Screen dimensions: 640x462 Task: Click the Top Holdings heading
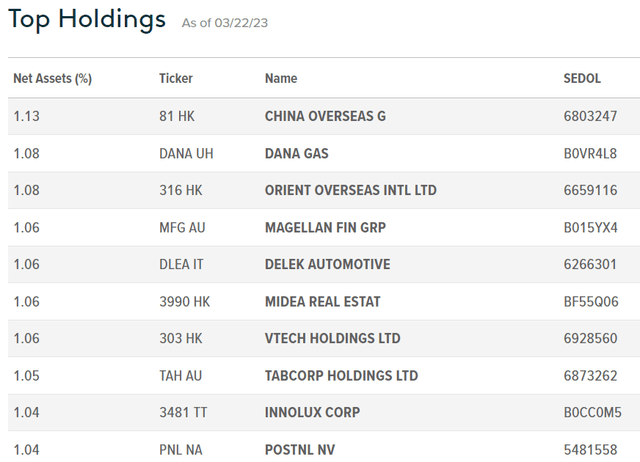pos(87,20)
